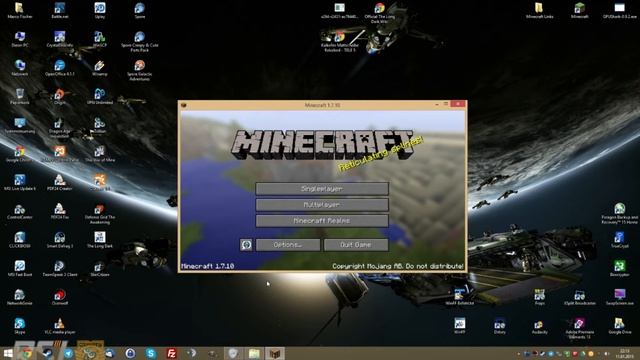
Task: Open the OpenOffice desktop shortcut
Action: 60,68
